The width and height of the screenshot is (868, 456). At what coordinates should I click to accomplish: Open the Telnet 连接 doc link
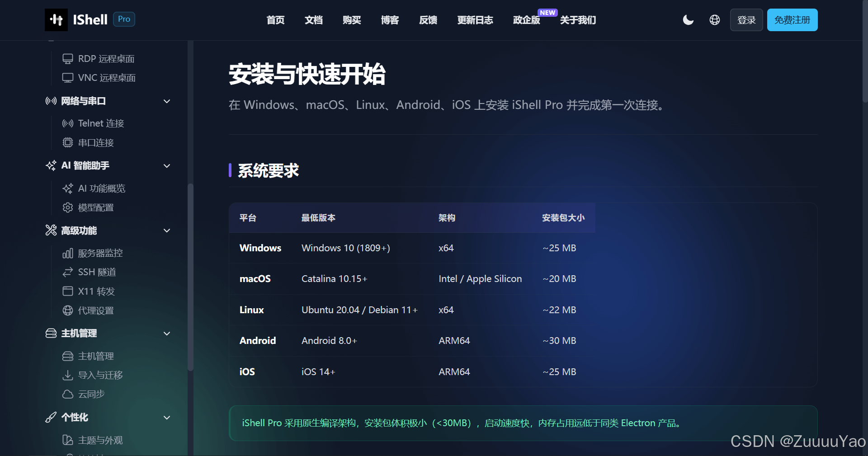click(x=101, y=123)
